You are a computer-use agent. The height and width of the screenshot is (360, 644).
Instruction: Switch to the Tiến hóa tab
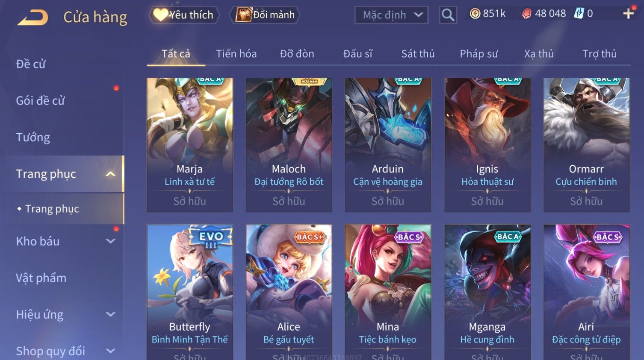[236, 54]
